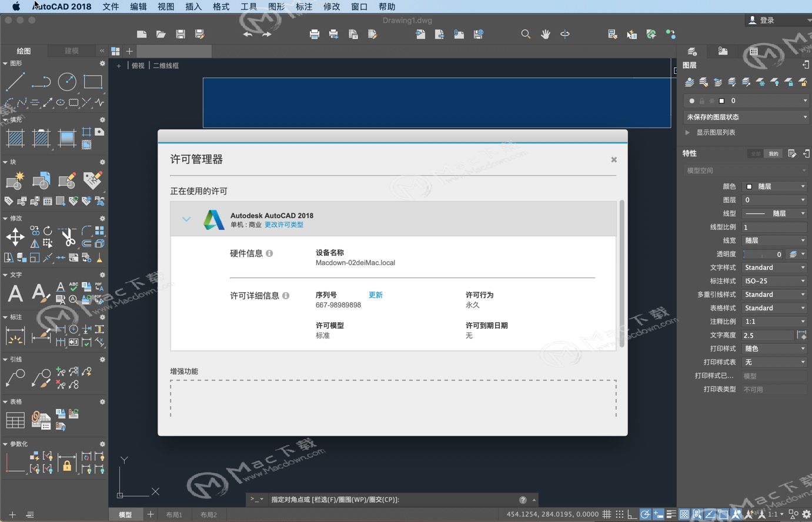This screenshot has width=812, height=522.
Task: Close the 许可管理器 dialog
Action: 614,160
